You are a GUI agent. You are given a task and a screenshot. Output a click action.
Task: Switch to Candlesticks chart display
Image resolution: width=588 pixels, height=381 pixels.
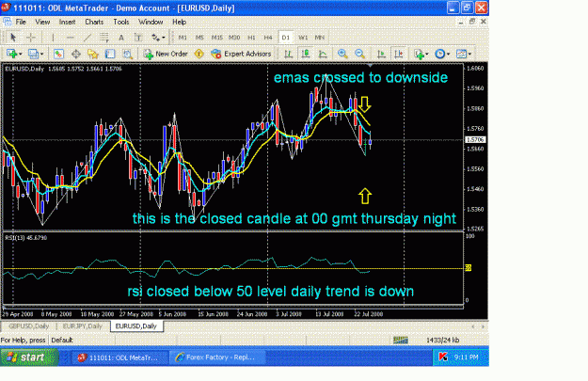(x=305, y=54)
